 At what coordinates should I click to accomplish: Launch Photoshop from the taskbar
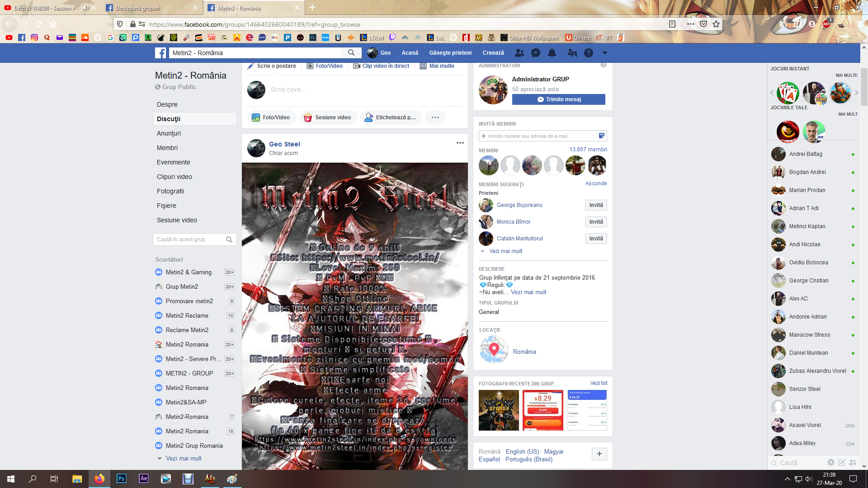pyautogui.click(x=121, y=479)
